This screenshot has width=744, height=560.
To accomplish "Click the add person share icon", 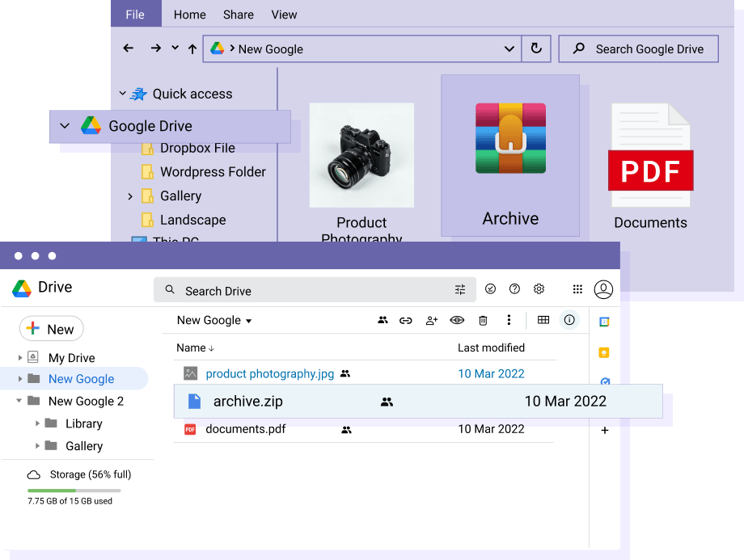I will coord(432,321).
